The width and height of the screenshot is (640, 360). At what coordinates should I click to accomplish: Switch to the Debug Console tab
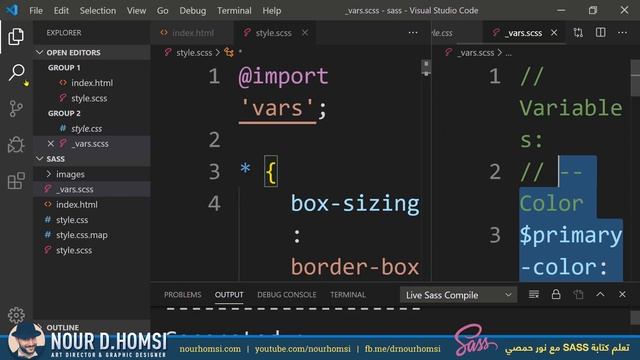tap(287, 295)
